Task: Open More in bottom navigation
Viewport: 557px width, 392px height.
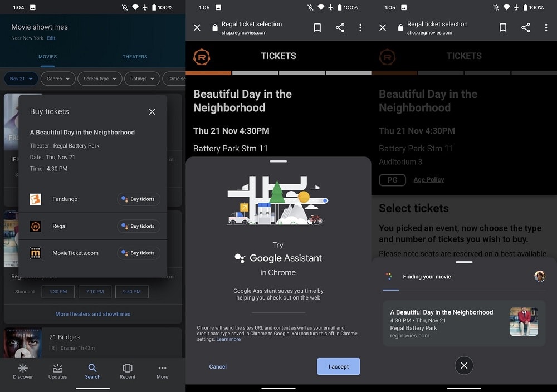Action: click(162, 371)
